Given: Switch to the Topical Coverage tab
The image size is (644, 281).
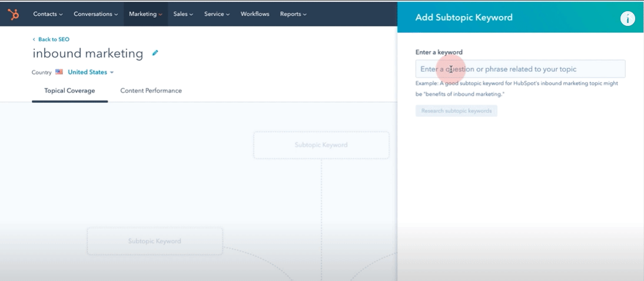Looking at the screenshot, I should [x=70, y=91].
